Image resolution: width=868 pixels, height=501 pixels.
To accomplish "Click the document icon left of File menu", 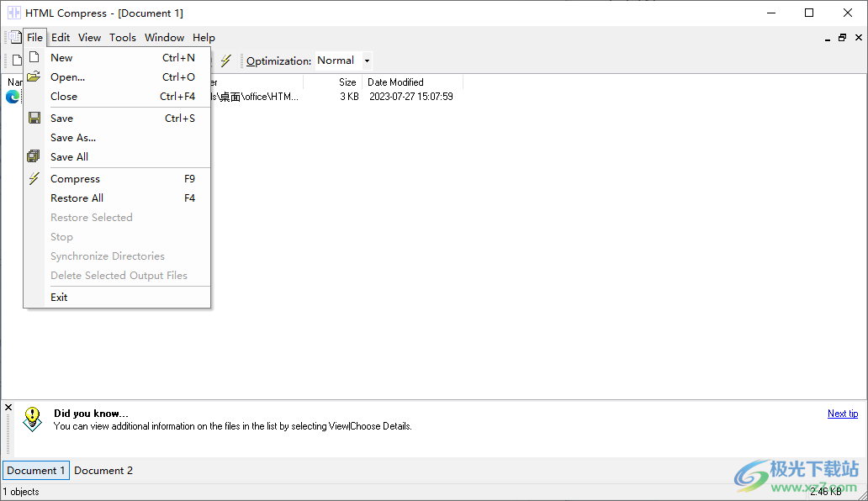I will click(15, 38).
